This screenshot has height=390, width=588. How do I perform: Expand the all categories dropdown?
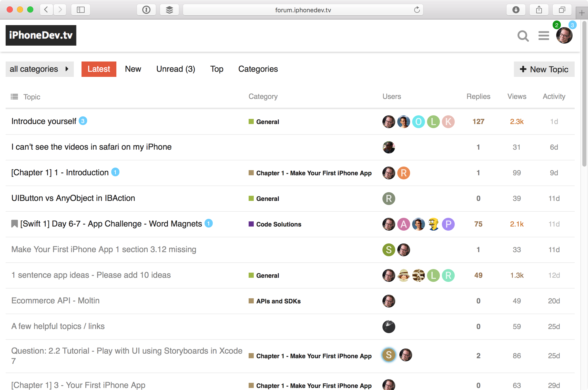pos(40,69)
